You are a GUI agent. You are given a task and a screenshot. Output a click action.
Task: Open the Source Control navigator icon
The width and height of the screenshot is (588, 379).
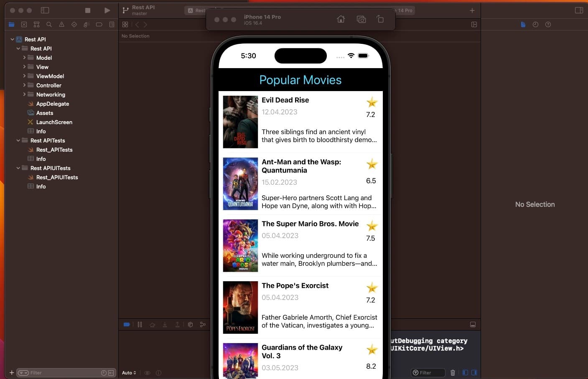coord(24,25)
